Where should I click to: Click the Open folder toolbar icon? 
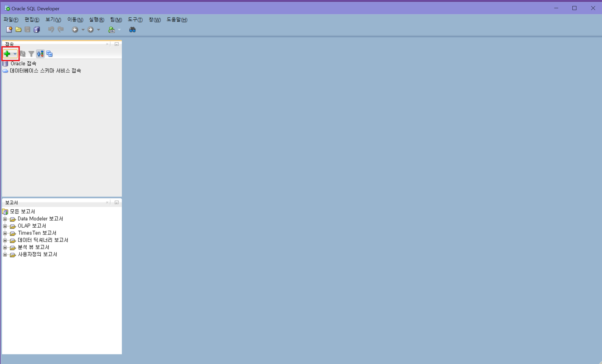click(18, 30)
